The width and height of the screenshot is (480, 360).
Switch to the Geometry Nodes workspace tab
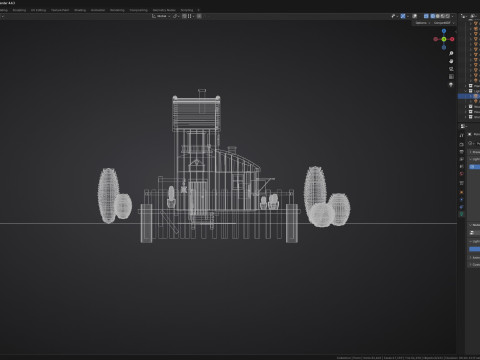pyautogui.click(x=164, y=10)
